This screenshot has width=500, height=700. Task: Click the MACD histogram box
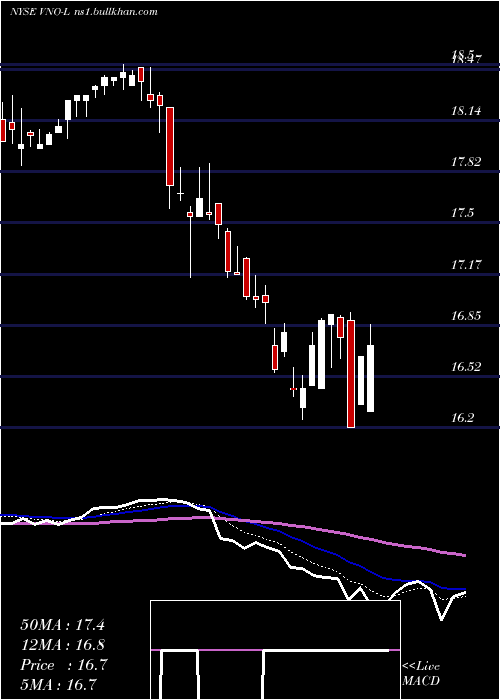(x=275, y=650)
